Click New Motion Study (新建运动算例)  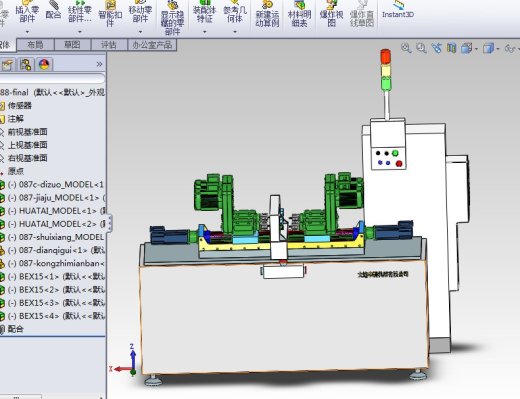(x=267, y=14)
